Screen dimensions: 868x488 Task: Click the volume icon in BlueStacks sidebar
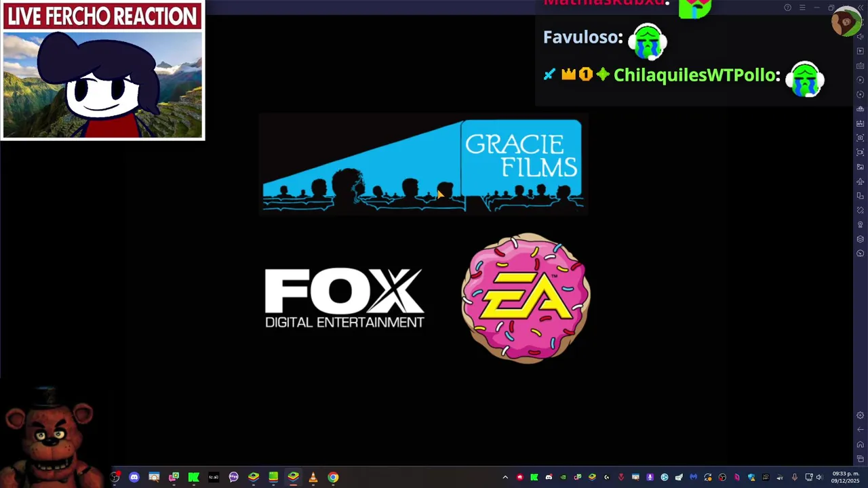[x=860, y=37]
